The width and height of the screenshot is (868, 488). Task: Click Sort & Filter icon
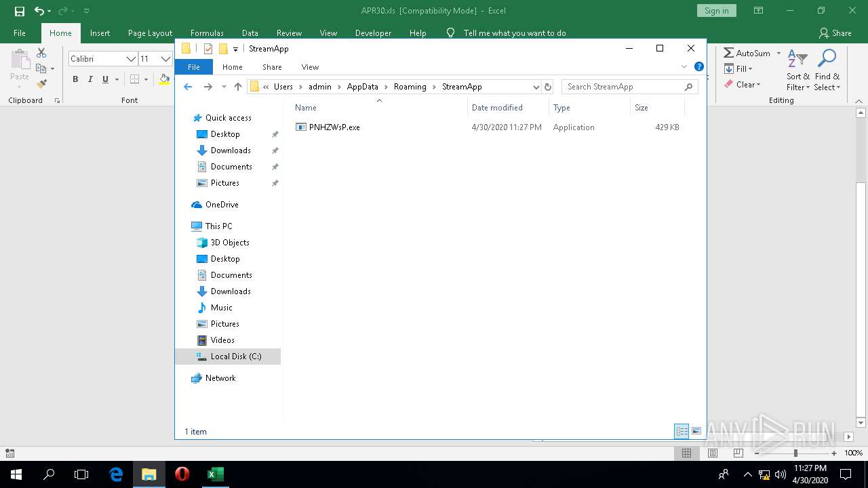tap(797, 70)
